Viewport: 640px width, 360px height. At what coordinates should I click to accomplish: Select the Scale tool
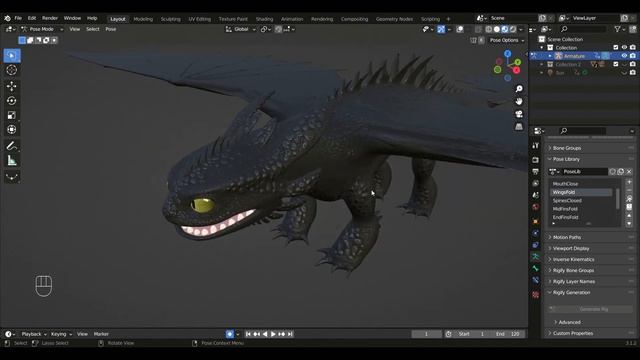pos(12,115)
